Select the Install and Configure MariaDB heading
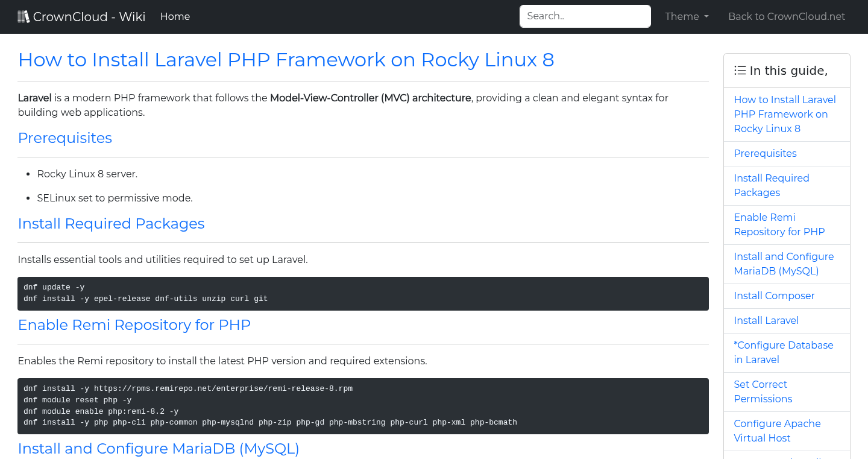Image resolution: width=868 pixels, height=459 pixels. click(159, 449)
